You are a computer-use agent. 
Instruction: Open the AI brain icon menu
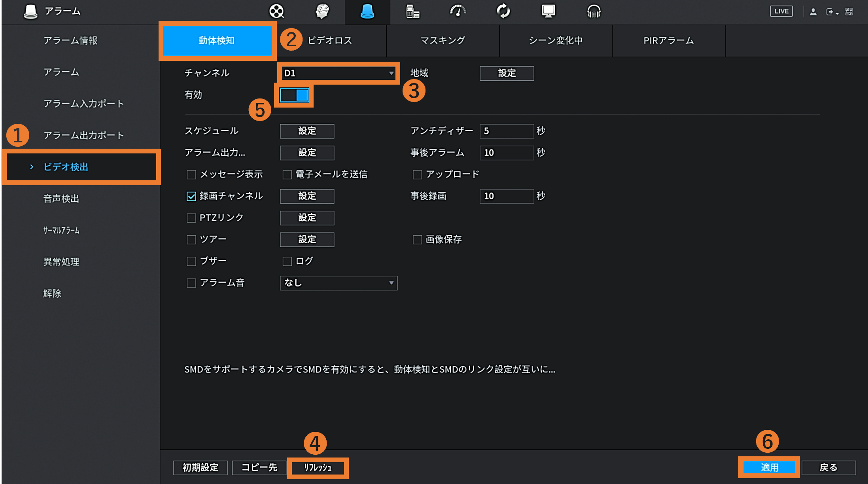point(322,11)
